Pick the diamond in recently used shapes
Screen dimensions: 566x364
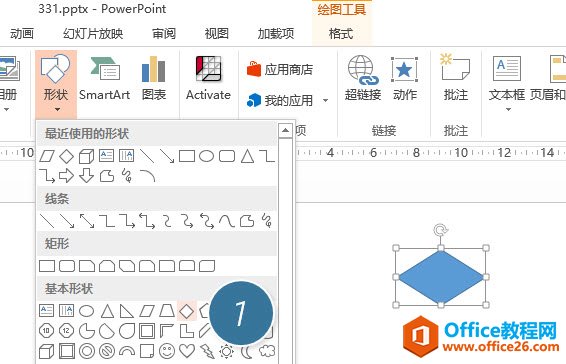click(x=66, y=156)
